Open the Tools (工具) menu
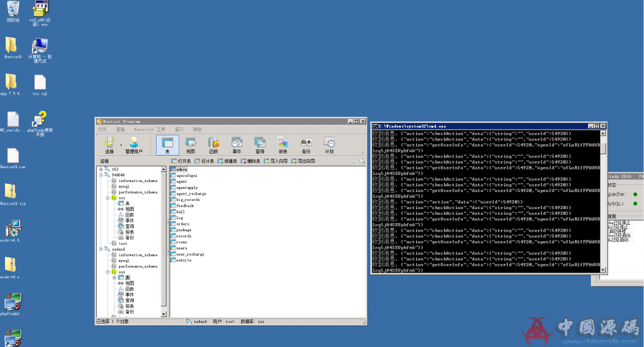This screenshot has height=347, width=644. (x=160, y=130)
